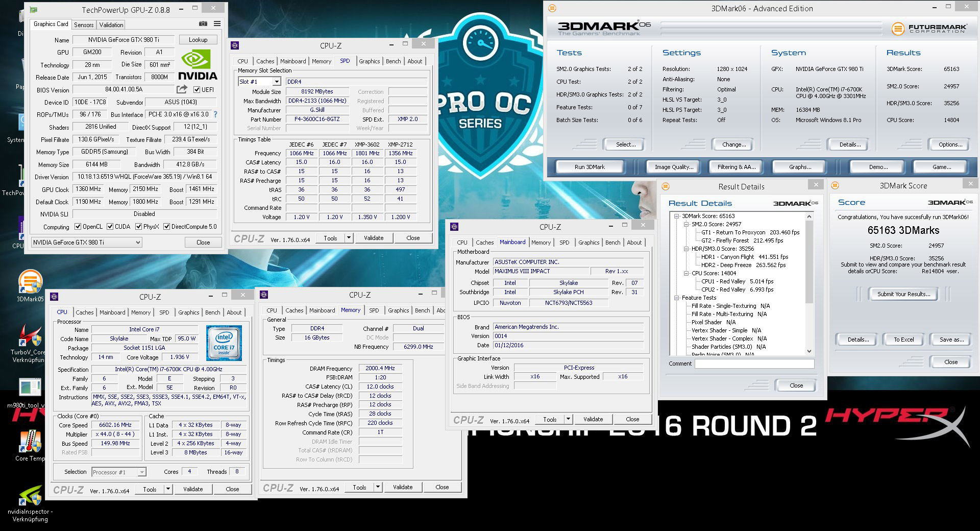This screenshot has height=531, width=980.
Task: Click the CPU-Z SPD window title icon
Action: (x=235, y=45)
